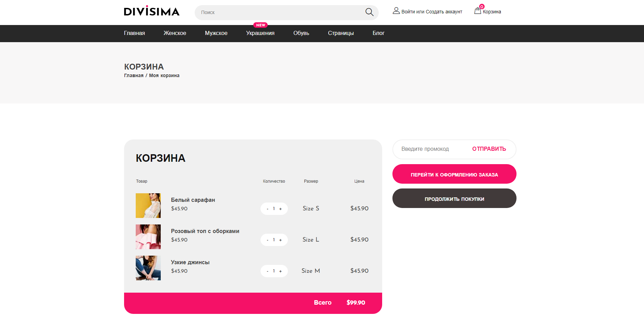Click the total $99.90 amount
The width and height of the screenshot is (644, 330).
click(x=356, y=303)
